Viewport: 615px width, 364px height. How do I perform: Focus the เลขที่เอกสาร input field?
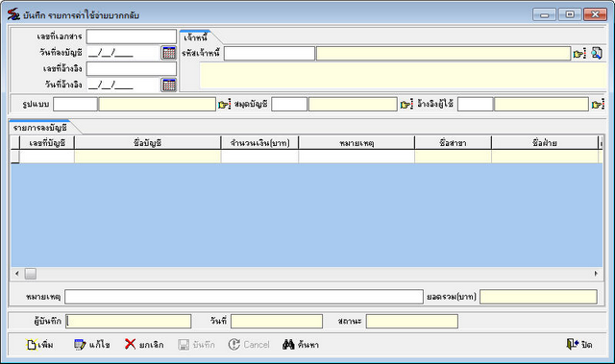pos(132,36)
